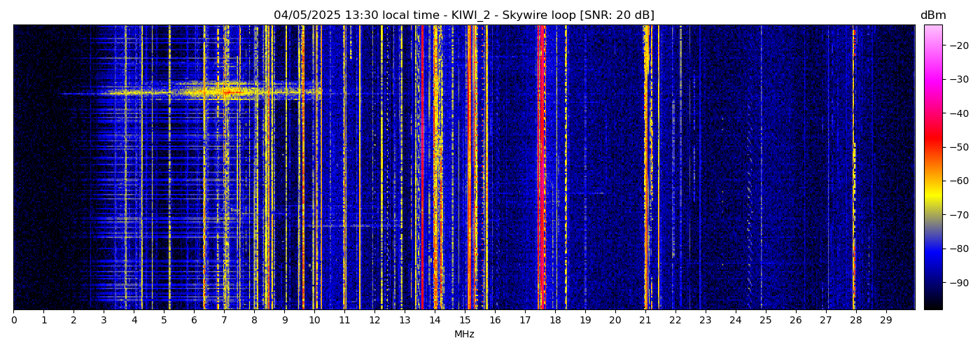Screen dimensions: 980x350
Task: Click the strong red signal band near 17.5 MHz
Action: (540, 168)
